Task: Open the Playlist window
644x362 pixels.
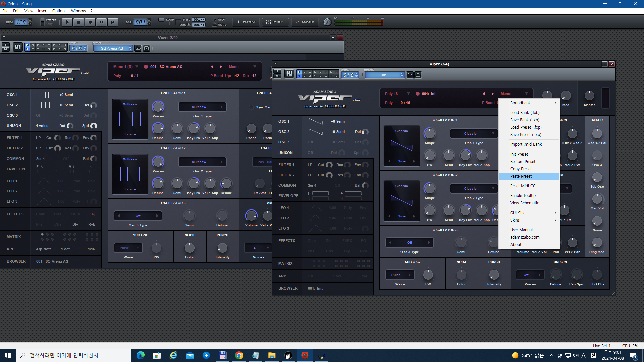Action: pyautogui.click(x=246, y=22)
